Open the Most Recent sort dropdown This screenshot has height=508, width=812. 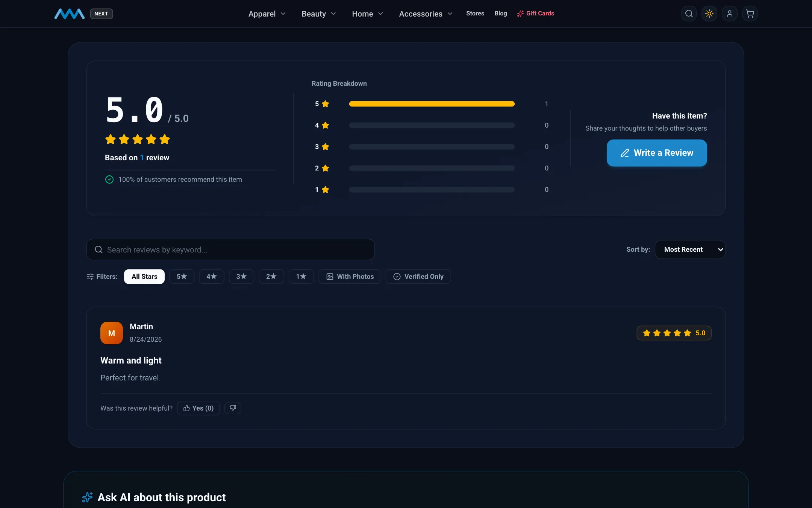(x=690, y=249)
